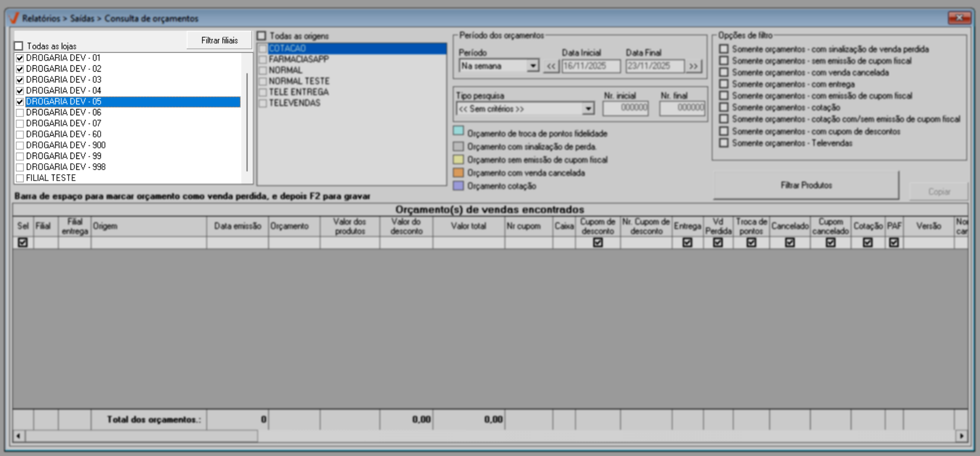Select TELE ENTREGA in origins list

pos(298,92)
